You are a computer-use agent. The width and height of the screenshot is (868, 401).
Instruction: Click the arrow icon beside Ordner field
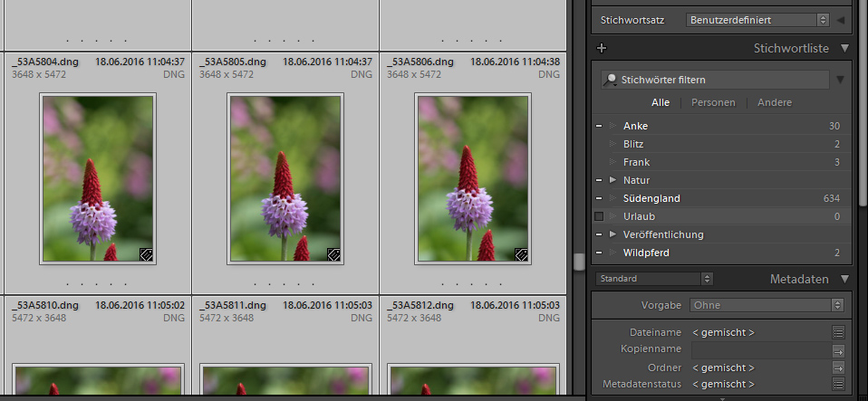tap(838, 368)
